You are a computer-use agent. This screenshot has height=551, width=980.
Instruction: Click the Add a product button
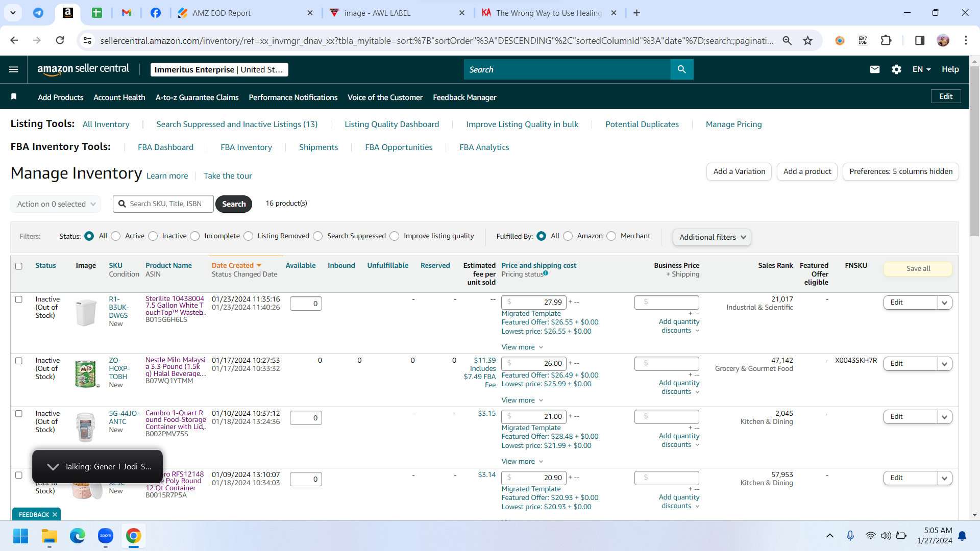point(807,171)
